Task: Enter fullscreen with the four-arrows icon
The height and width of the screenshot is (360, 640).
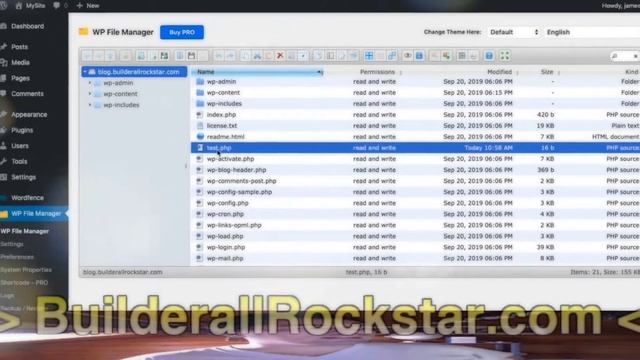Action: coord(505,56)
